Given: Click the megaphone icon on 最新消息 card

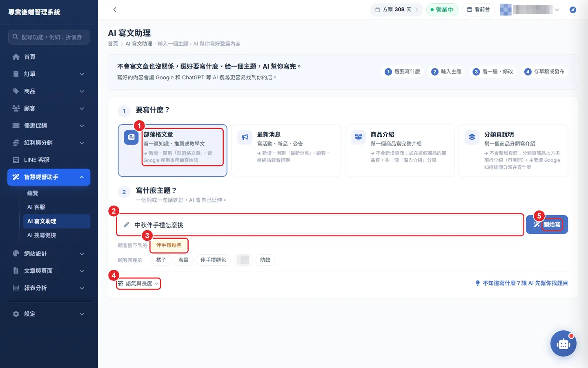Looking at the screenshot, I should click(x=245, y=137).
